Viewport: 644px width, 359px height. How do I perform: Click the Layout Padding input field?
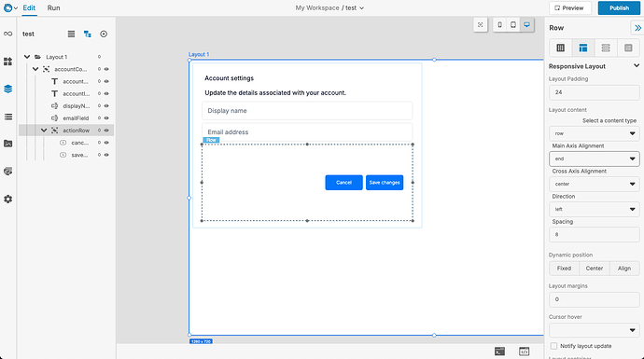click(x=594, y=92)
